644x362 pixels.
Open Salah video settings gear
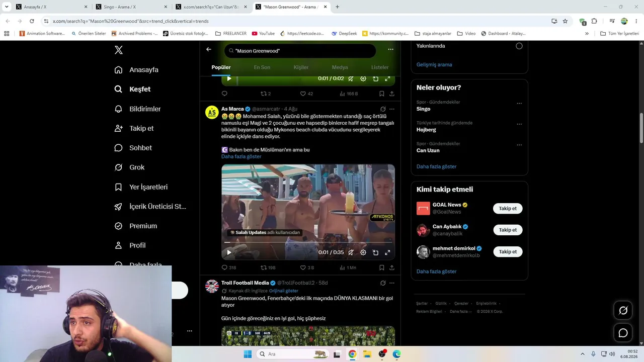tap(363, 252)
